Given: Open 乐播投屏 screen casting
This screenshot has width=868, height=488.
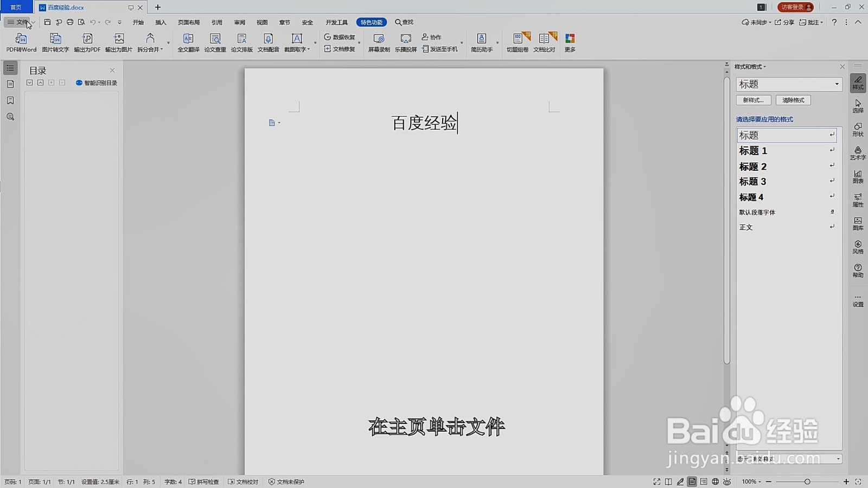Looking at the screenshot, I should (x=406, y=43).
